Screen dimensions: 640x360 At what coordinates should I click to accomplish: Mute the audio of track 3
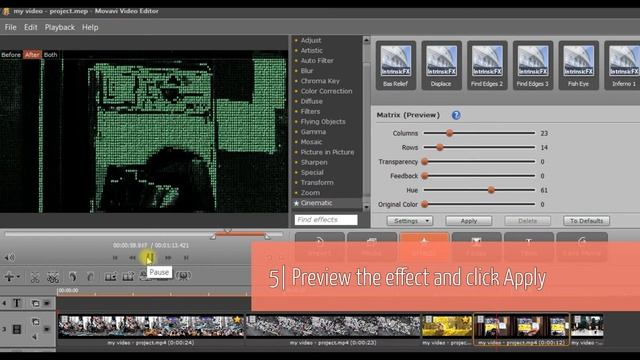(x=35, y=336)
